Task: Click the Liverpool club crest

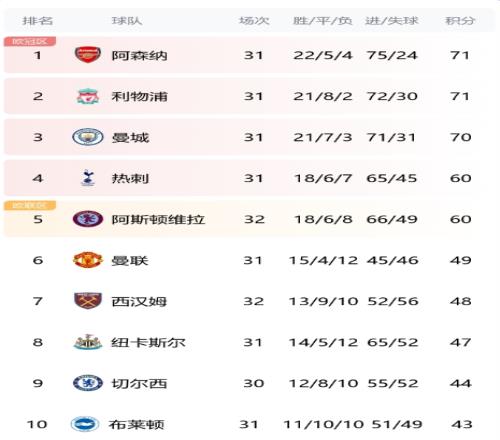Action: [88, 96]
